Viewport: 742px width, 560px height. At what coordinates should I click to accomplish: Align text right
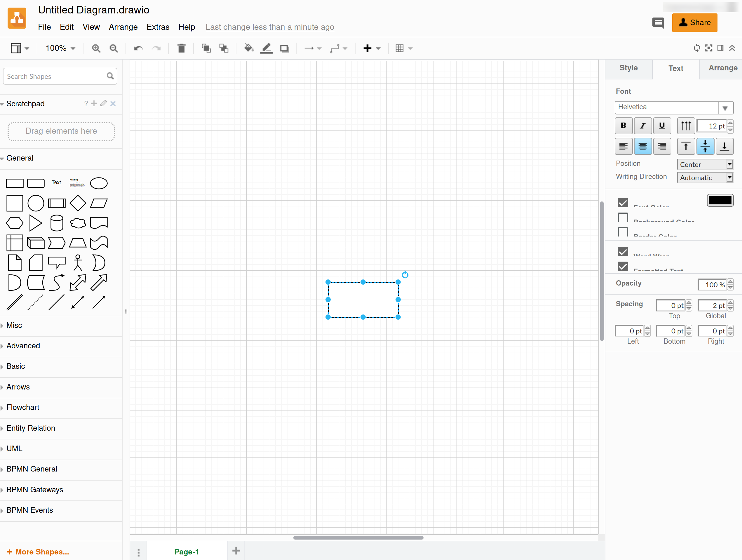(662, 146)
